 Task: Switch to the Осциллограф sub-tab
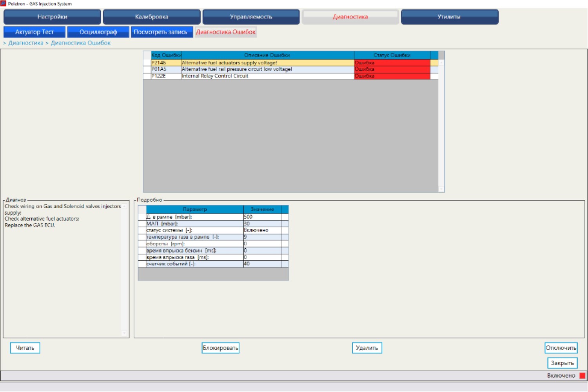point(98,32)
